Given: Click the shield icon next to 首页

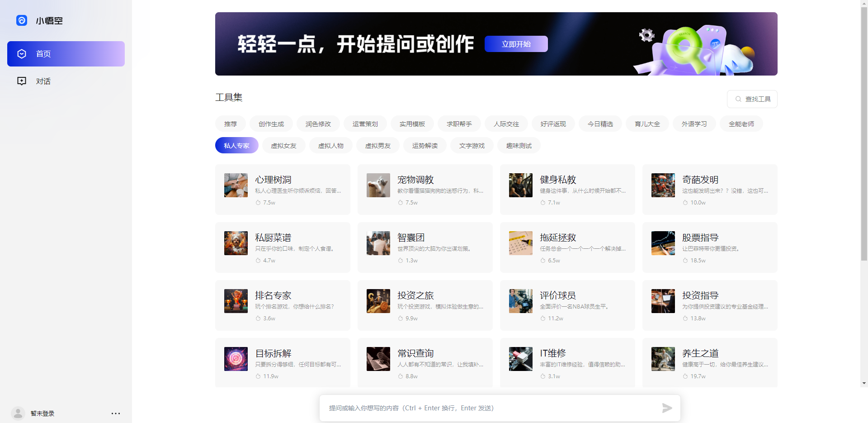Looking at the screenshot, I should pyautogui.click(x=22, y=53).
